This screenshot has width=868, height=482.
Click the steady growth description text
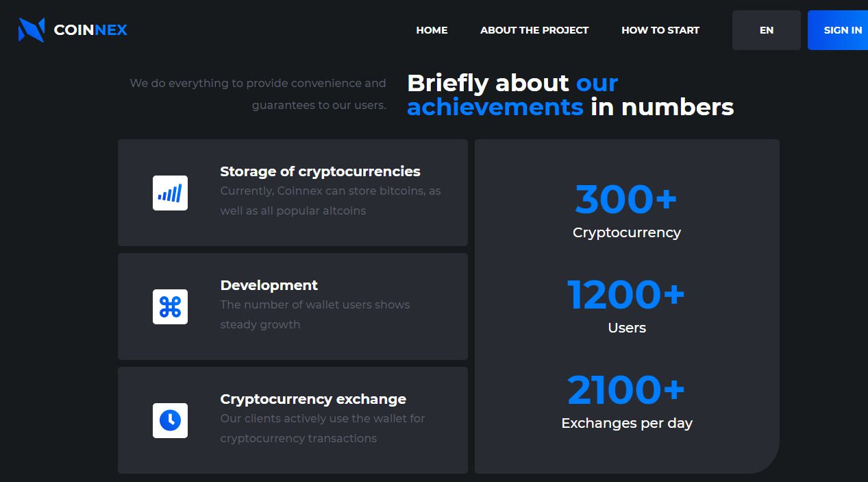(x=314, y=315)
